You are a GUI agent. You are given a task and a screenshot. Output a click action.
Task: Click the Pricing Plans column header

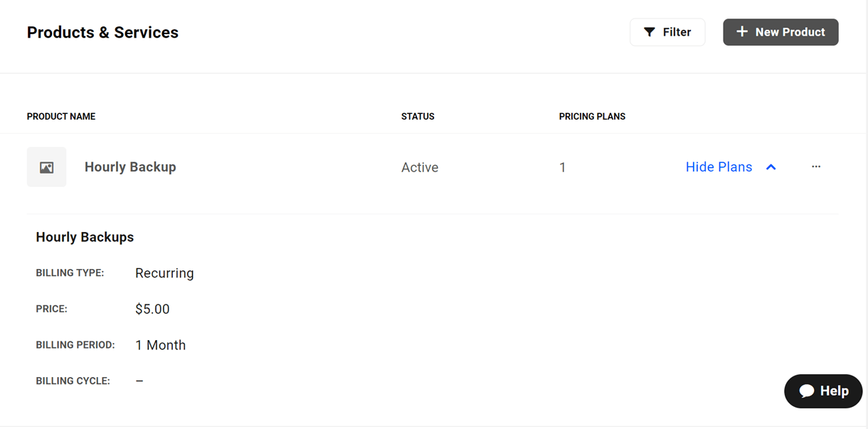click(x=592, y=117)
